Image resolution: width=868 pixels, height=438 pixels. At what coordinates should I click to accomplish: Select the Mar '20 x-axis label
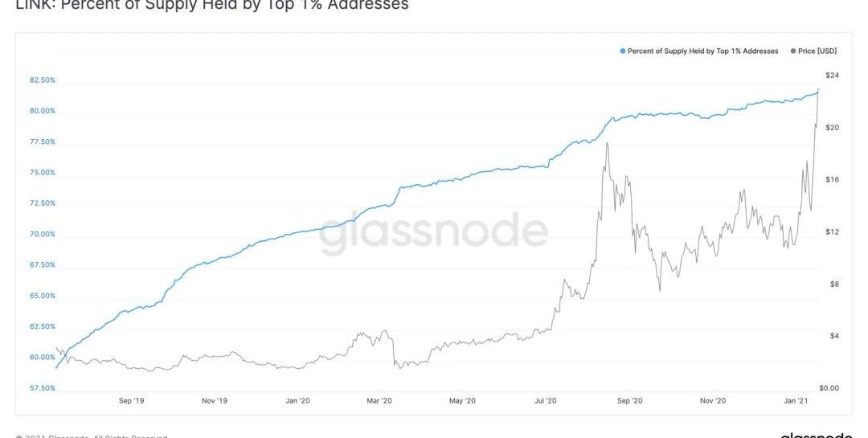pos(379,400)
